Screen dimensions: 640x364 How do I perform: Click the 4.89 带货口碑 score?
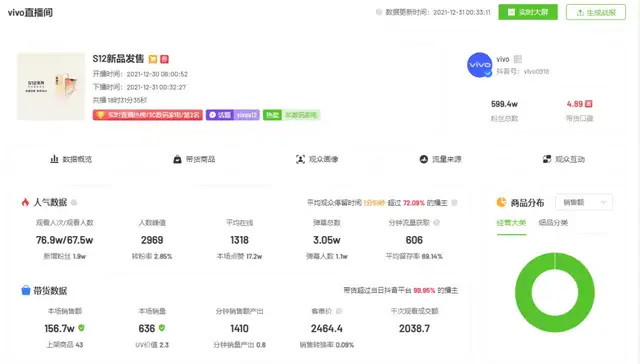[x=575, y=104]
